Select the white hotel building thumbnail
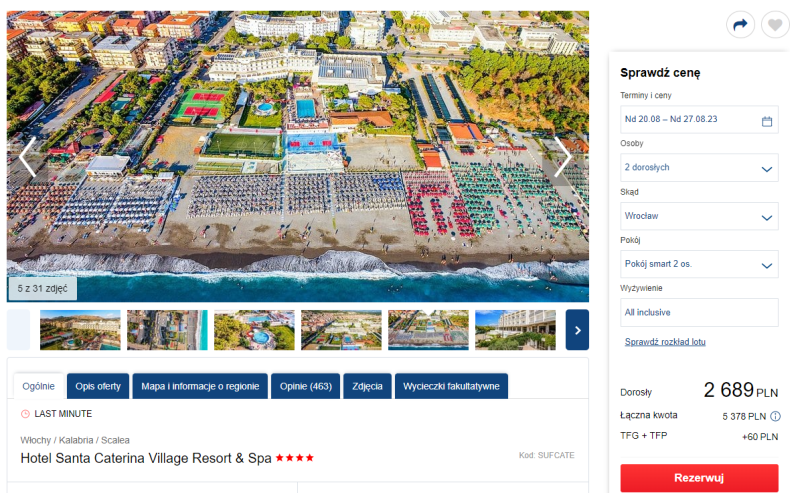The height and width of the screenshot is (493, 790). pyautogui.click(x=515, y=330)
